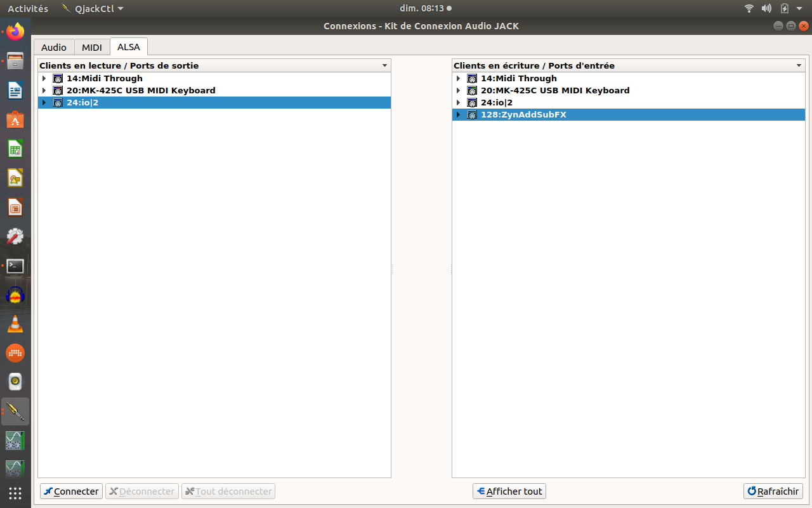Open the QjackCtl app menu
Viewport: 812px width, 508px height.
click(x=93, y=9)
